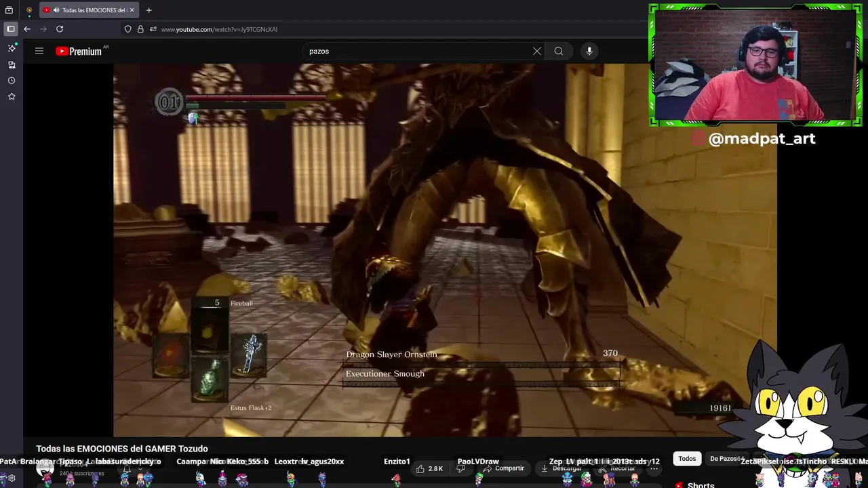Open a new browser tab
Image resolution: width=868 pixels, height=488 pixels.
coord(149,10)
